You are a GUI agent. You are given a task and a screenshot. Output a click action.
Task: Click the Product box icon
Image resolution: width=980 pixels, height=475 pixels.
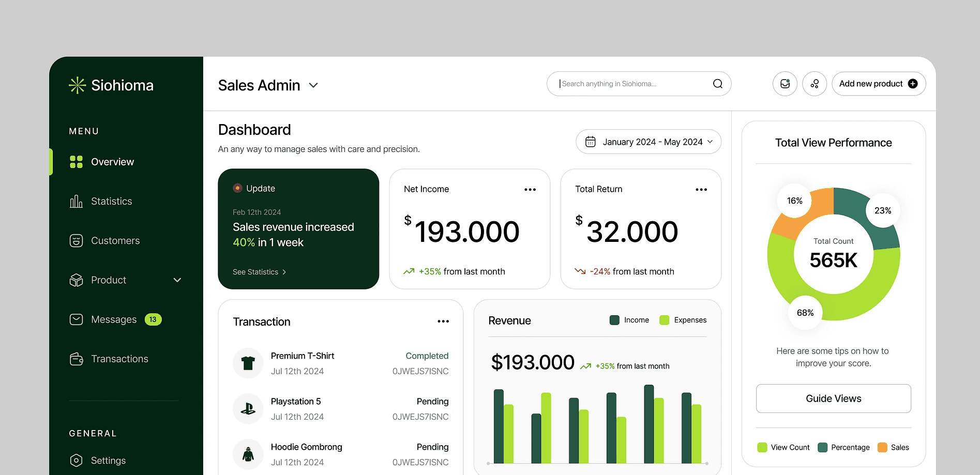(x=76, y=280)
